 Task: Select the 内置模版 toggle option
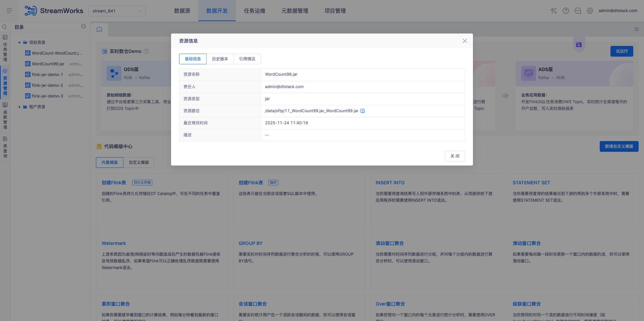click(x=109, y=163)
